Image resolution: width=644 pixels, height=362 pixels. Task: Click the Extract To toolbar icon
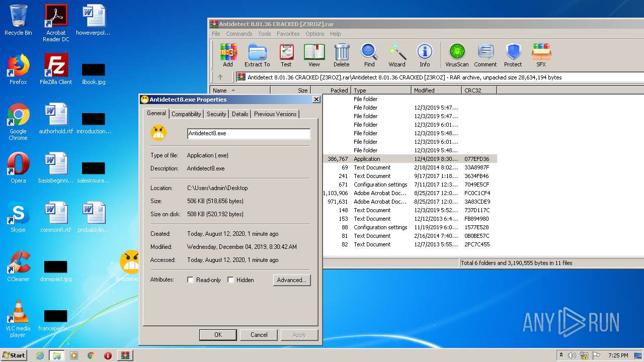[x=257, y=55]
